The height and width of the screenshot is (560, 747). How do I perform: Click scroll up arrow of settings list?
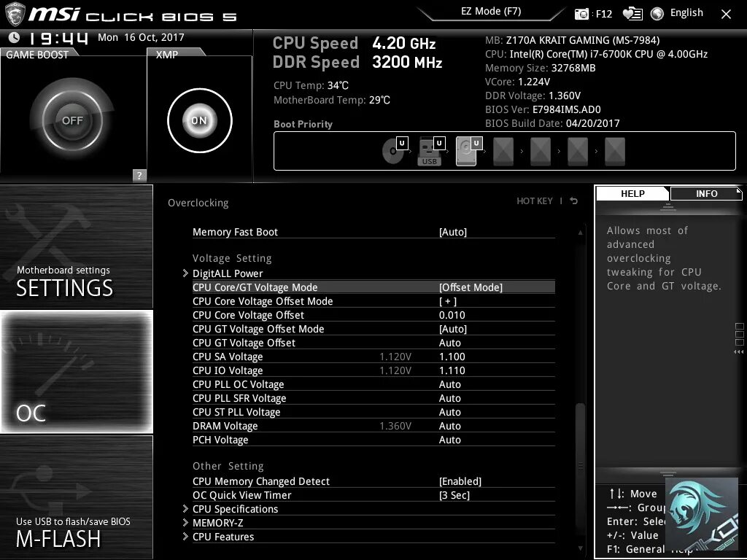pyautogui.click(x=580, y=233)
